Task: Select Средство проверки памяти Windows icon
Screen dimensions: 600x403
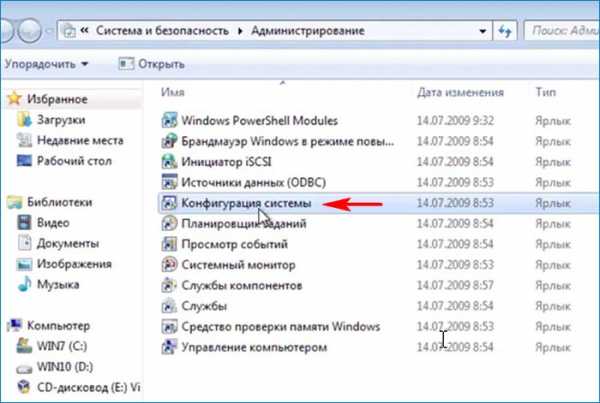Action: point(169,327)
